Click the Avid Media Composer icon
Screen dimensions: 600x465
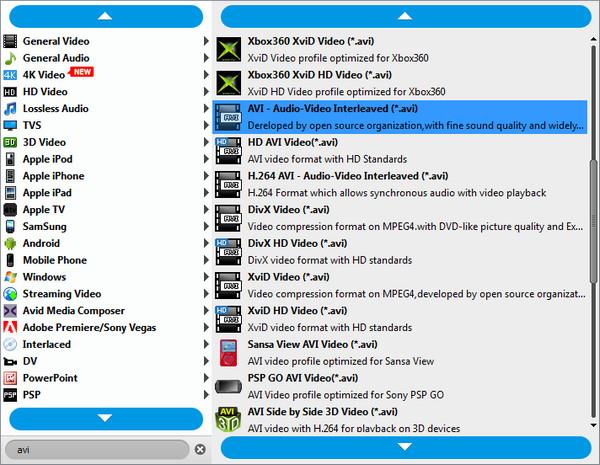tap(10, 310)
